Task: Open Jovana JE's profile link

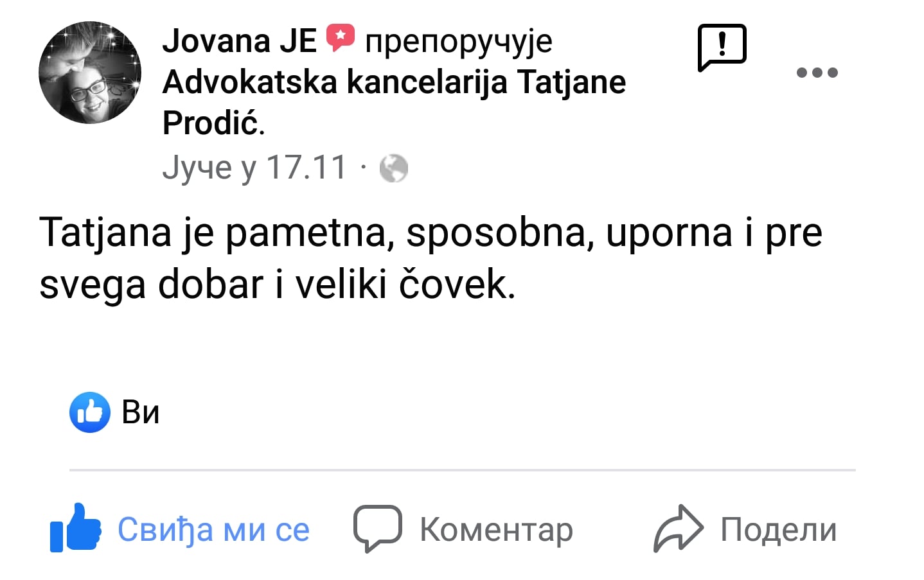Action: 239,40
